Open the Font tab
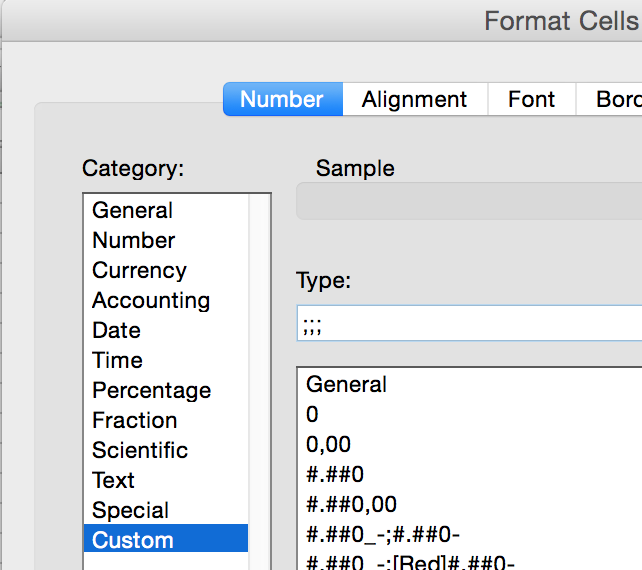The image size is (642, 570). tap(531, 100)
